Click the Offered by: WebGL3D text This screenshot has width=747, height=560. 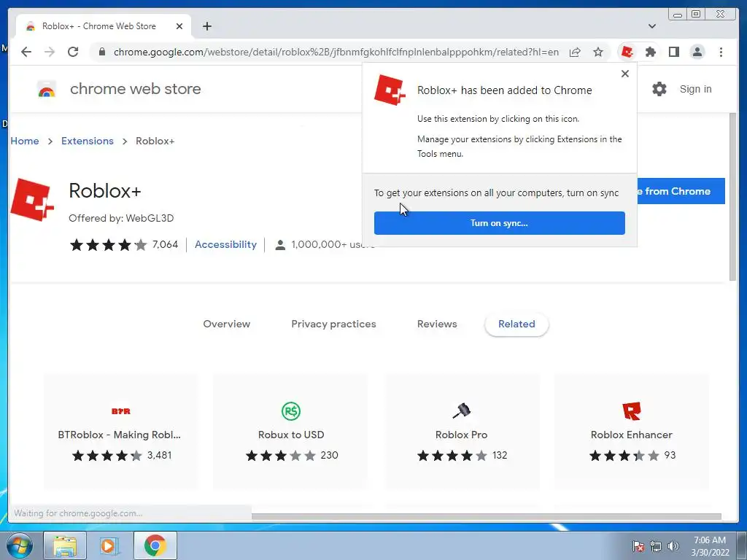(121, 219)
